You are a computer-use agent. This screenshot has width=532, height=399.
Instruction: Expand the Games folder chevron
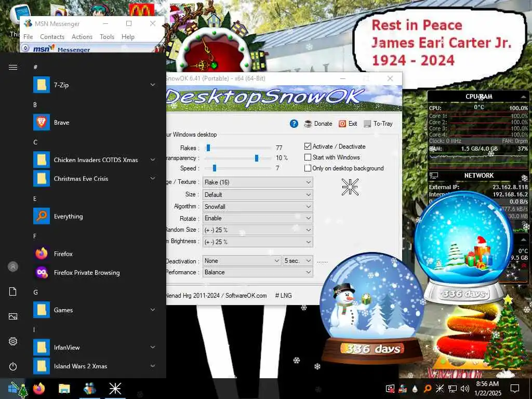pyautogui.click(x=153, y=310)
